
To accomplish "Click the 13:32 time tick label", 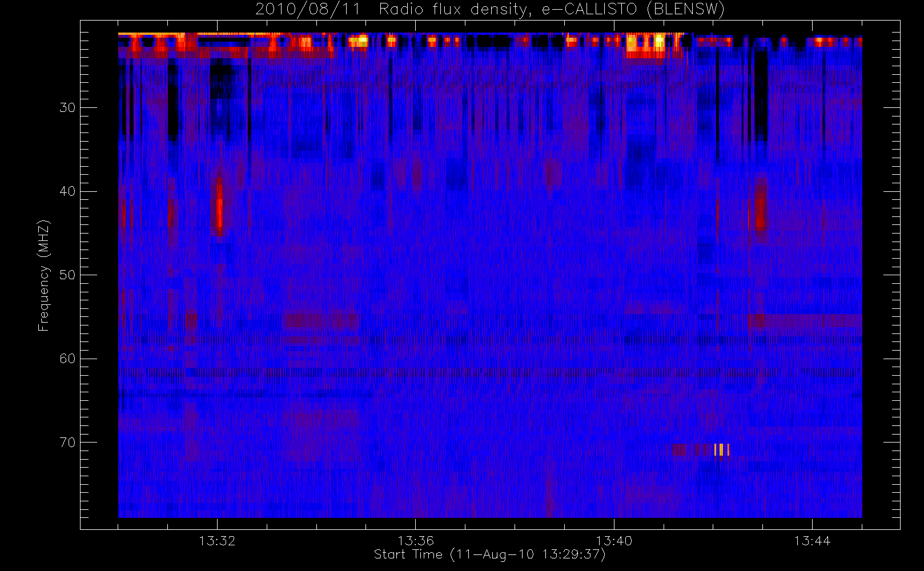I will click(x=217, y=541).
